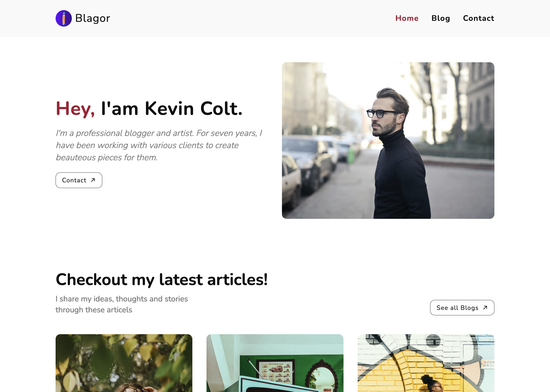
Task: Click the Blagor brand name text
Action: [93, 18]
